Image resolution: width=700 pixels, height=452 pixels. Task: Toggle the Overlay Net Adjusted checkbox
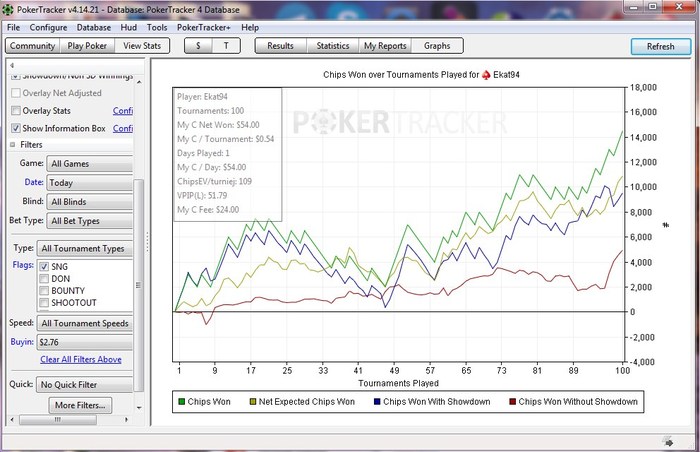pos(16,93)
